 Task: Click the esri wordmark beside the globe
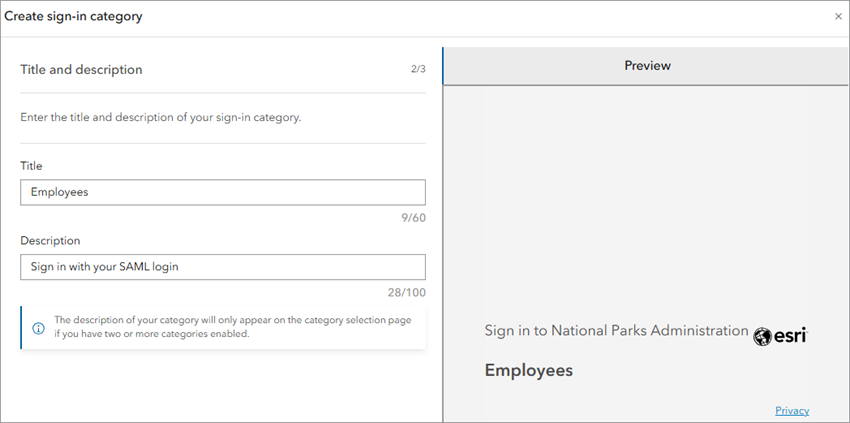pos(790,337)
